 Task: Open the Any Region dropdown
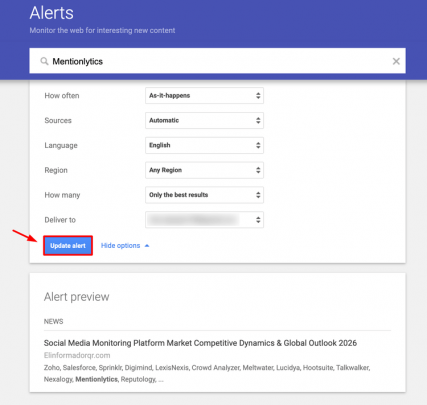[204, 170]
